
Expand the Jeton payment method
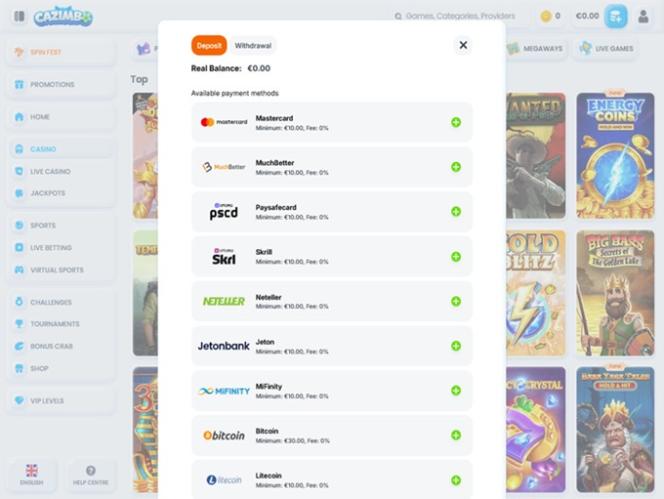456,346
